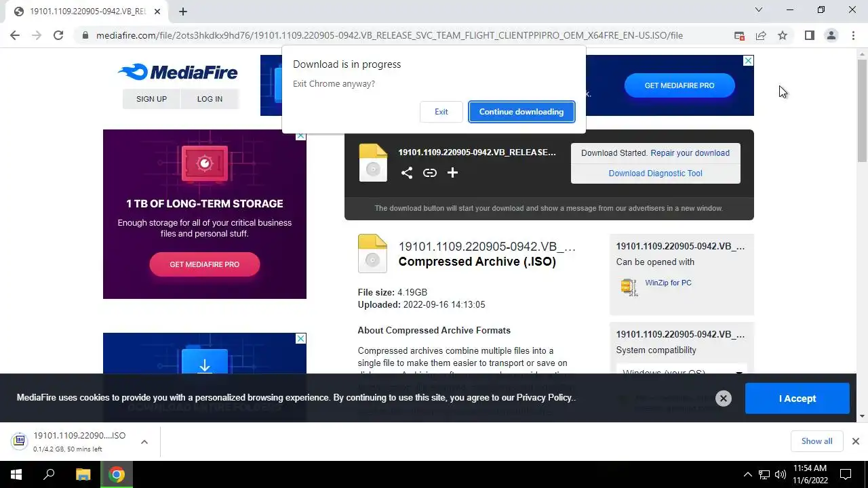Open Windows taskbar search
The image size is (868, 488).
point(49,474)
